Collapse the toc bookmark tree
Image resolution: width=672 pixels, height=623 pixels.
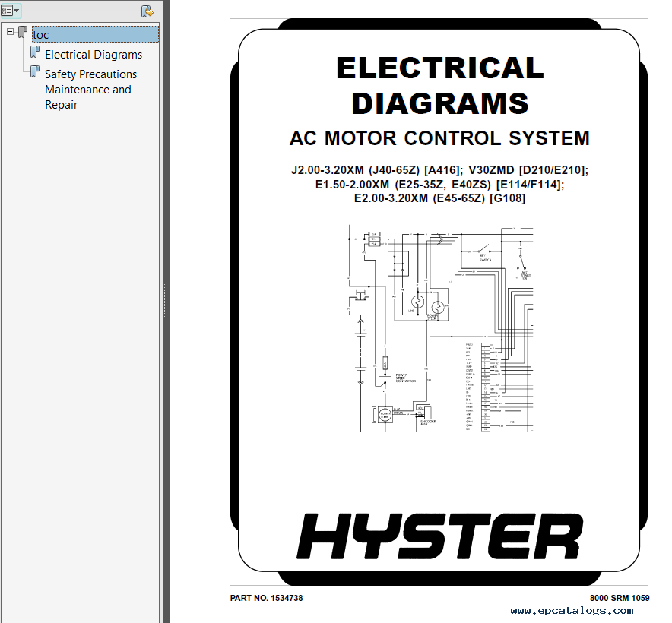(11, 32)
